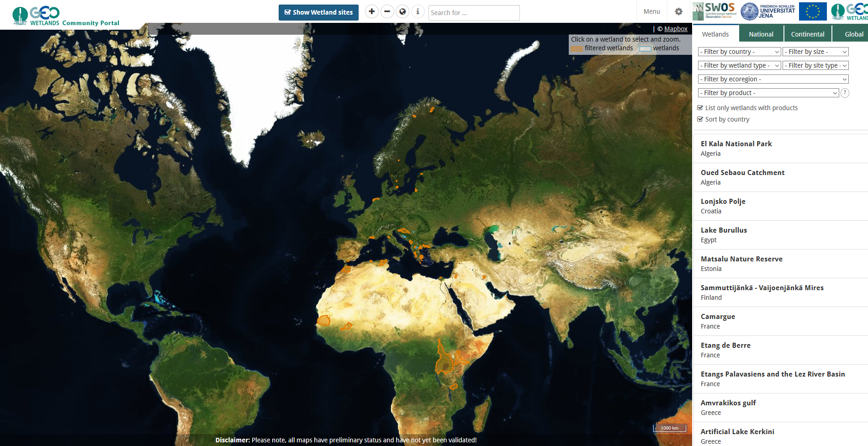868x446 pixels.
Task: Click the help question mark icon
Action: 845,93
